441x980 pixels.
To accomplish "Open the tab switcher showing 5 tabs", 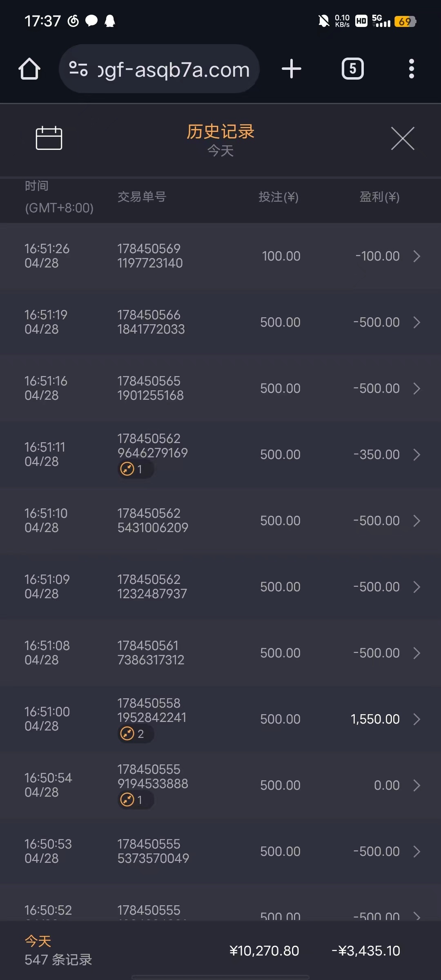I will tap(352, 69).
